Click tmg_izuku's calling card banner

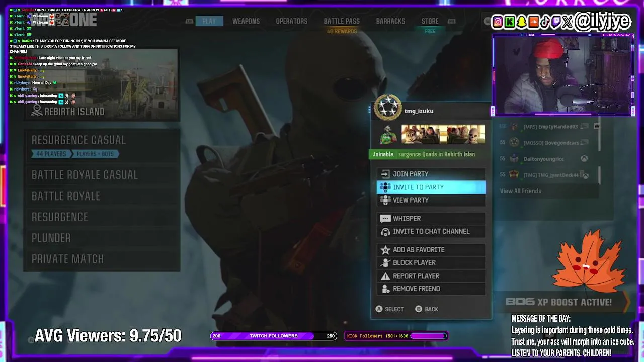coord(443,135)
